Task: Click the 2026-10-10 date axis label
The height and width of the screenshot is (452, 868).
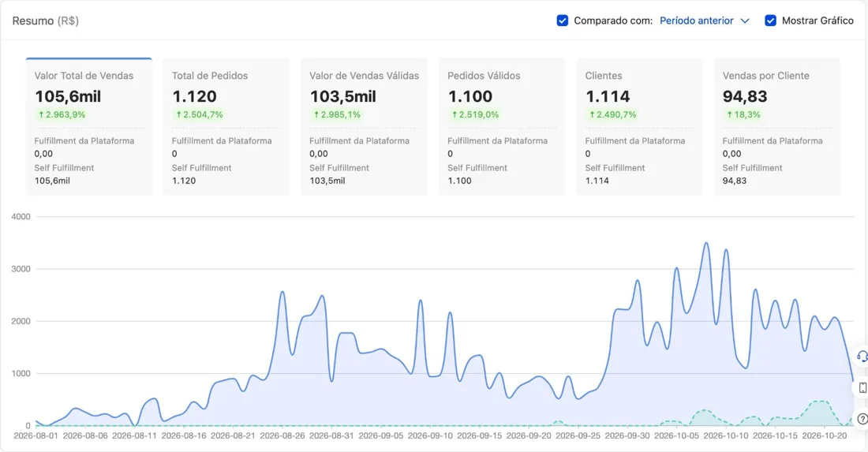Action: [726, 436]
